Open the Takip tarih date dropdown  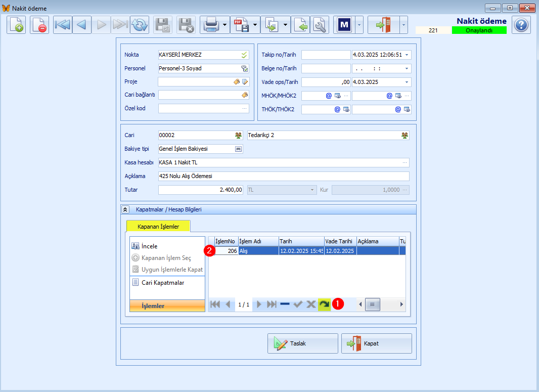(x=407, y=55)
